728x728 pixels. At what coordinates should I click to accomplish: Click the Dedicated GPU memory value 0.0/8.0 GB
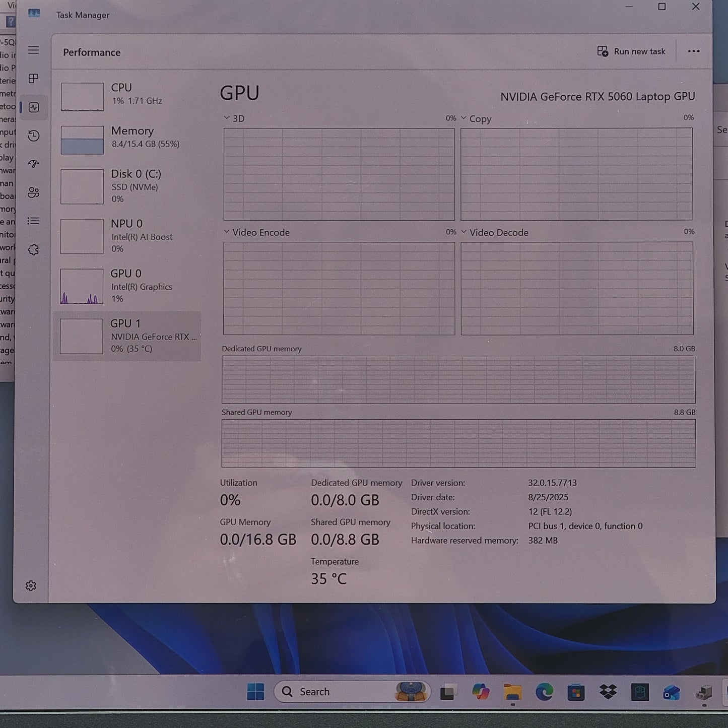(345, 500)
